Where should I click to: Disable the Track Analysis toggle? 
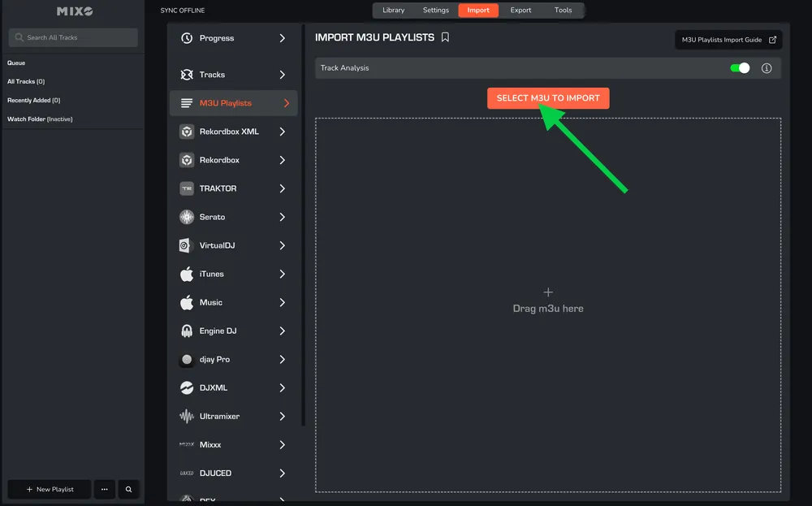point(741,68)
